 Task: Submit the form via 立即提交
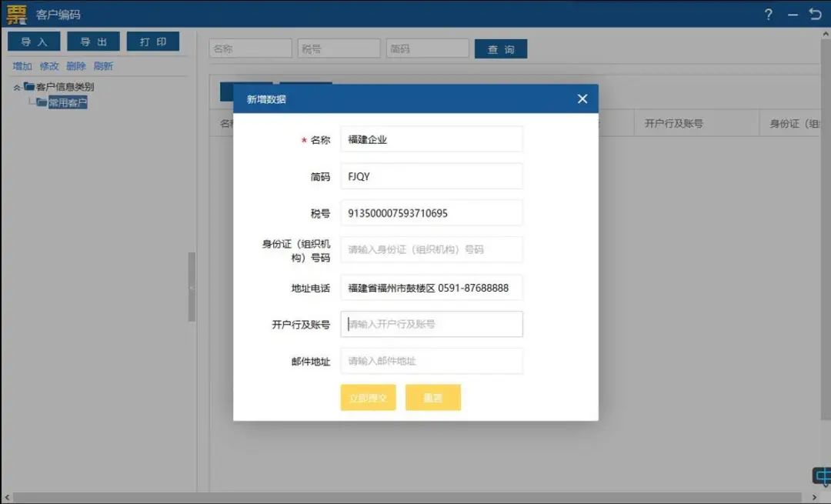pyautogui.click(x=368, y=397)
